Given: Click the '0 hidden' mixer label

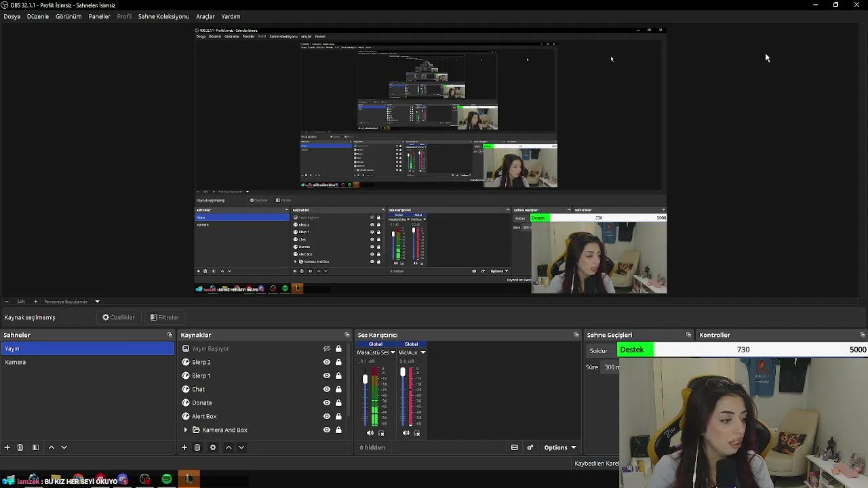Looking at the screenshot, I should [x=372, y=447].
